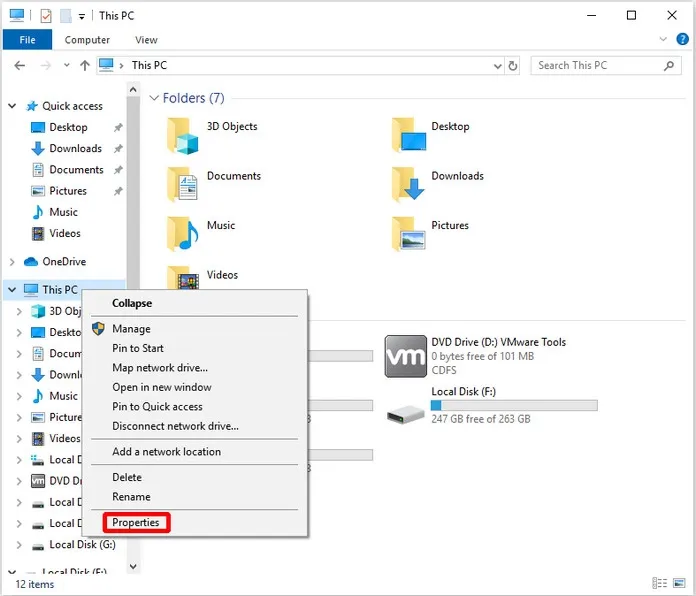Select Pictures under Quick access
Viewport: 696px width, 596px height.
pyautogui.click(x=68, y=191)
